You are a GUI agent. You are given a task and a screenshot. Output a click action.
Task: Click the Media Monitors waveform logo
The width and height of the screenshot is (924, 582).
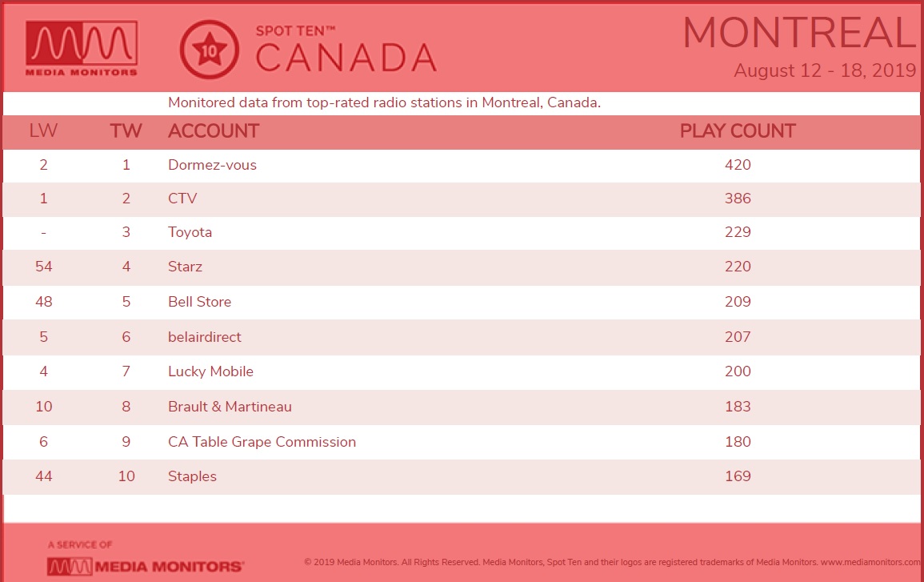(x=82, y=49)
